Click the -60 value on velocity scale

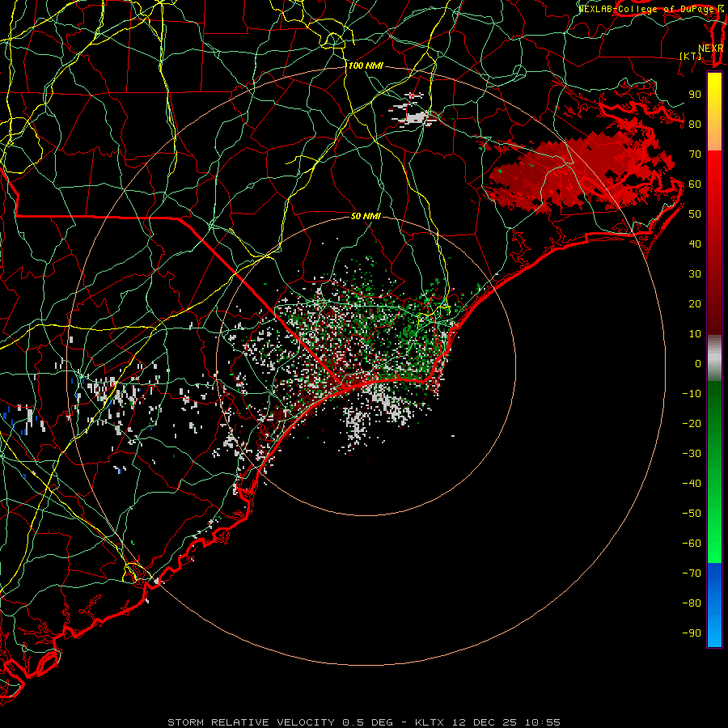pyautogui.click(x=692, y=544)
